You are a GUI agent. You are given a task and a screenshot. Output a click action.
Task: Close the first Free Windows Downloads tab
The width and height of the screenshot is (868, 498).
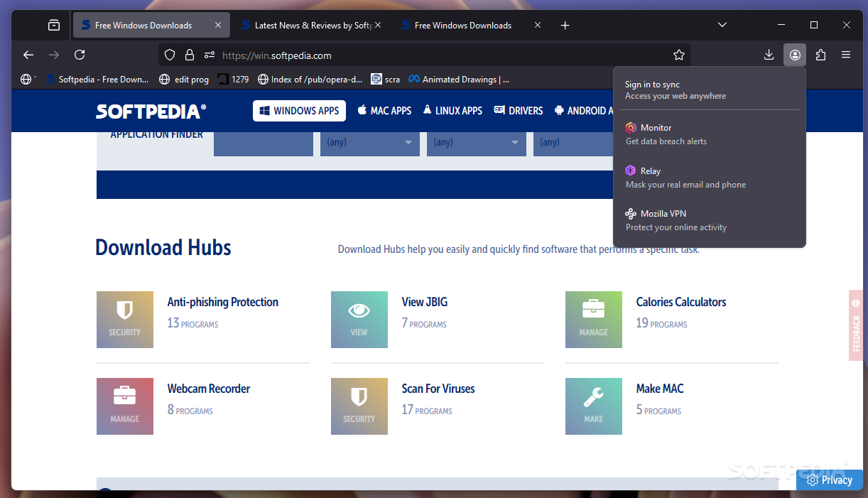[x=218, y=25]
